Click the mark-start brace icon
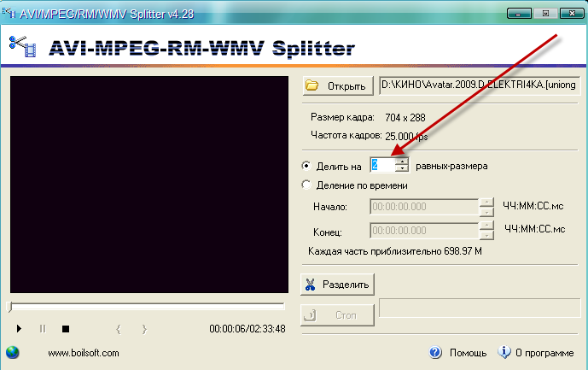 pos(118,328)
